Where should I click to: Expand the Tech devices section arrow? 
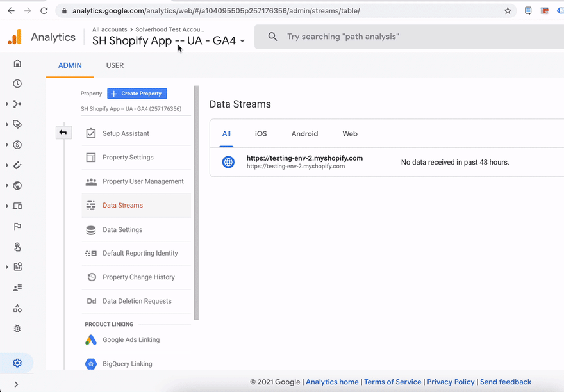tap(7, 206)
